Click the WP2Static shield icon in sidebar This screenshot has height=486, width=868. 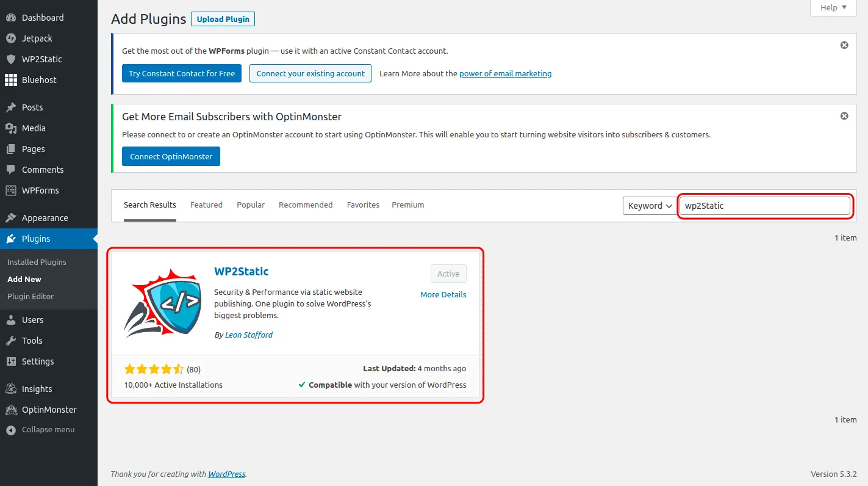coord(11,59)
